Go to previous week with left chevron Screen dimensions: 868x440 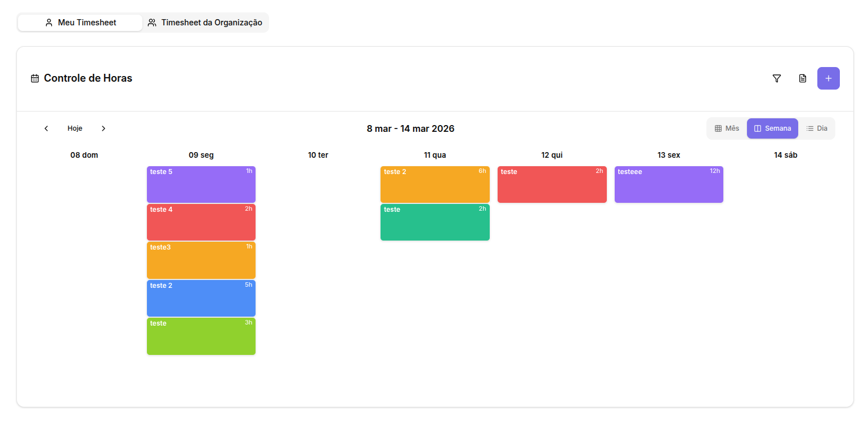click(x=46, y=128)
